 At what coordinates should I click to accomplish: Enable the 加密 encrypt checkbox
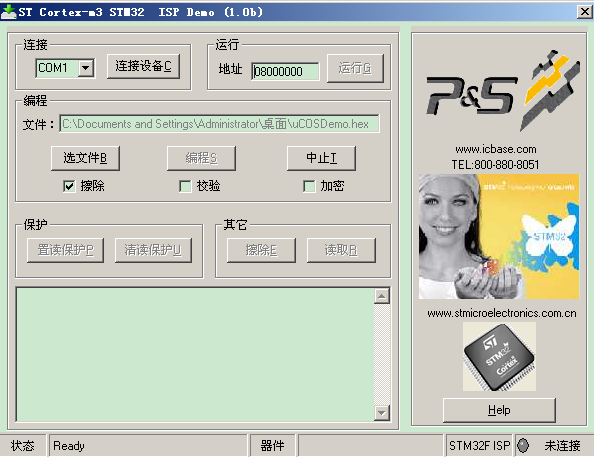(309, 186)
